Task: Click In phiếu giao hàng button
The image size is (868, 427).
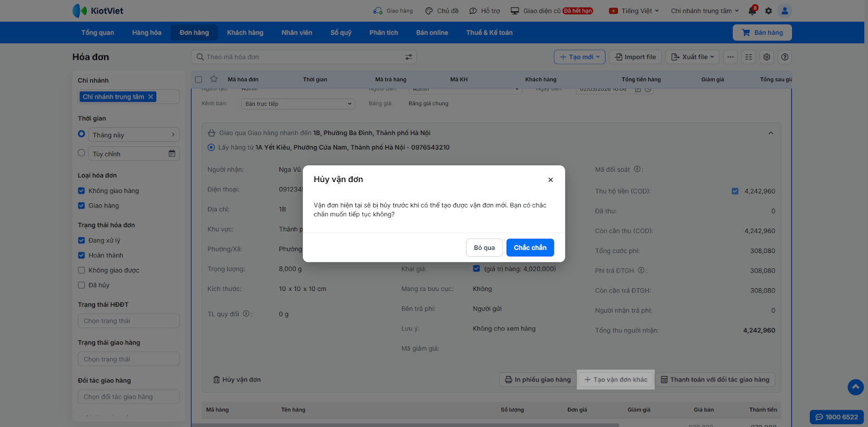Action: click(538, 380)
